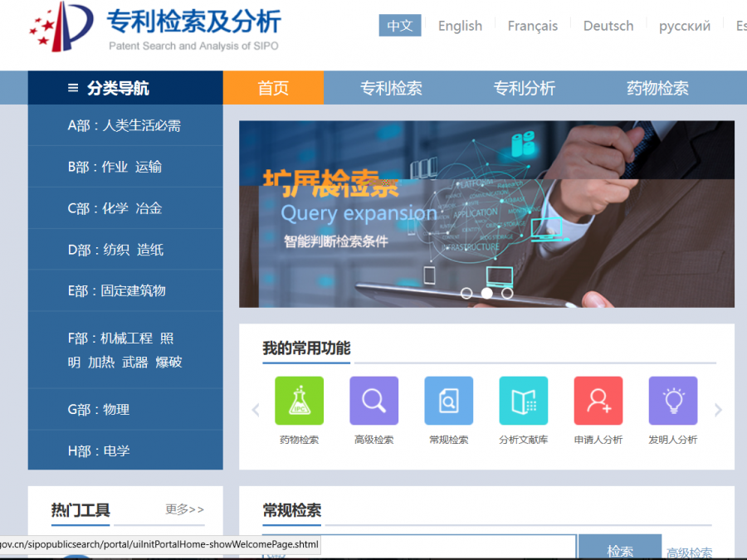
Task: Expand 更多>> in the 热门工具 panel
Action: click(x=184, y=509)
